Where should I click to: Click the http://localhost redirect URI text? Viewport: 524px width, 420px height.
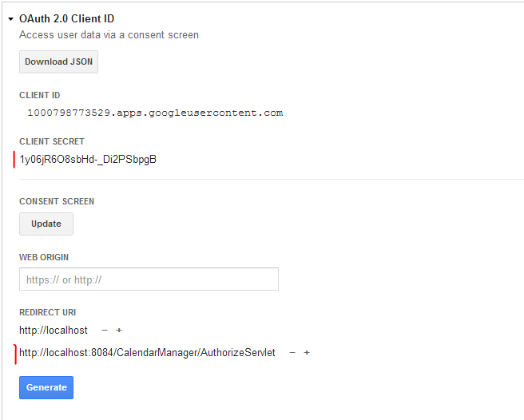click(54, 330)
